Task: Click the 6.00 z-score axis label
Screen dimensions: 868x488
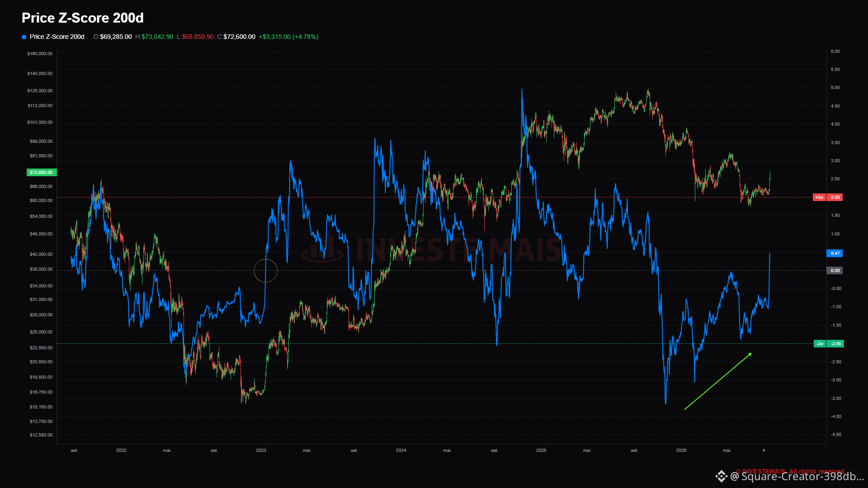Action: click(x=835, y=52)
